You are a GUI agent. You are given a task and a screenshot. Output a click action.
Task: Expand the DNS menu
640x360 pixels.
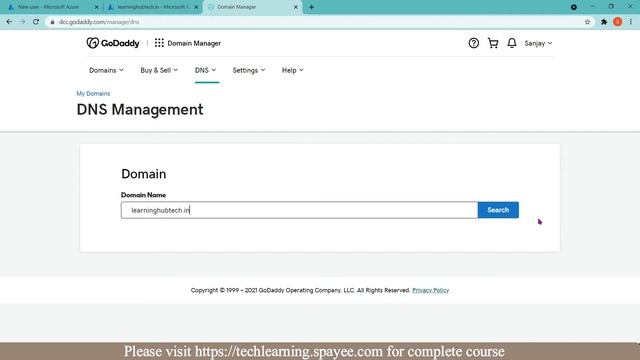(205, 70)
